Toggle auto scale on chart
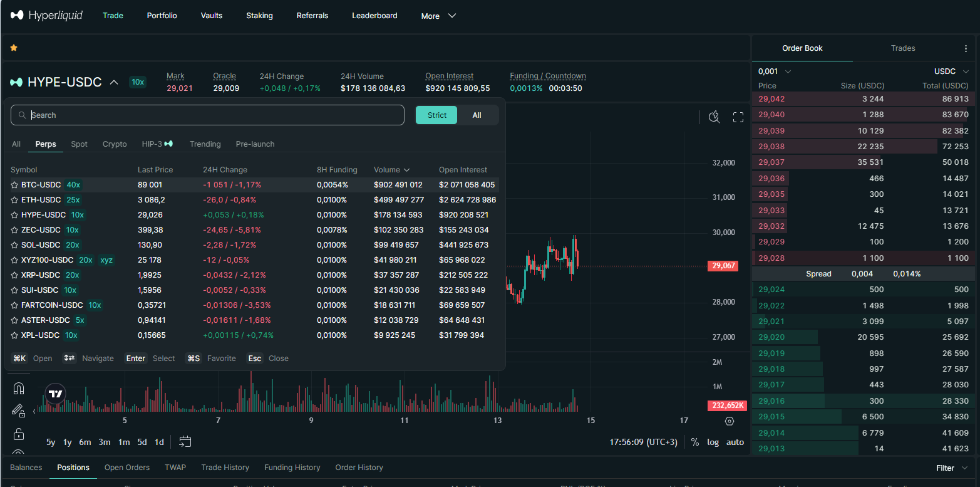 tap(735, 442)
